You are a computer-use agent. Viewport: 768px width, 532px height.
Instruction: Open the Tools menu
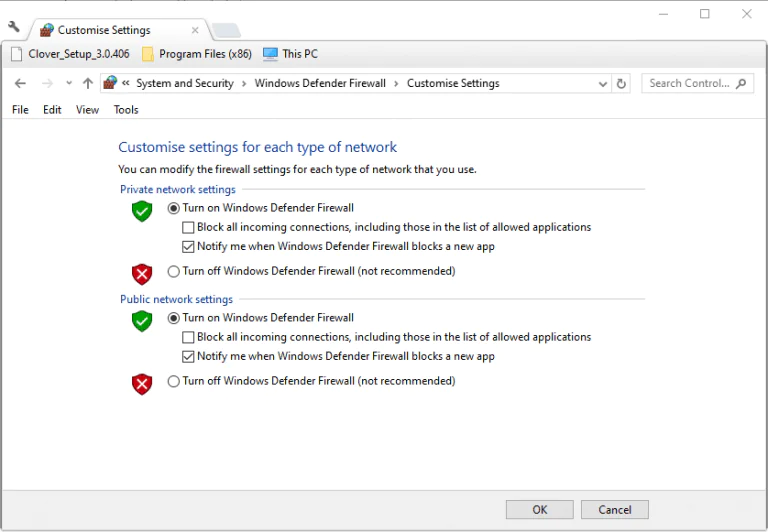coord(126,110)
